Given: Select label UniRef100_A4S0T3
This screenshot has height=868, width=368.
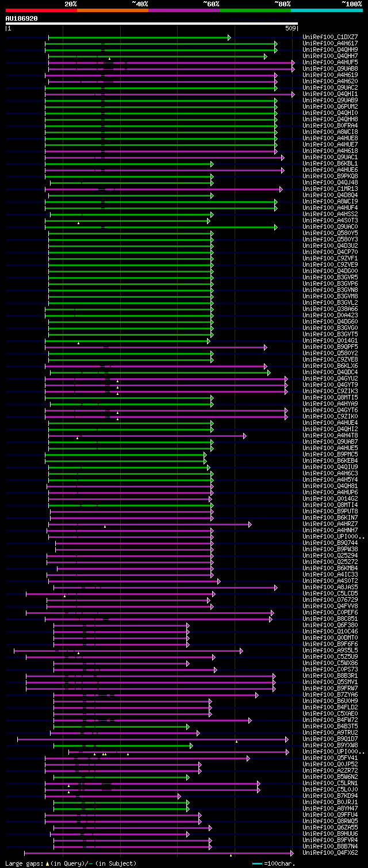Looking at the screenshot, I should point(330,221).
